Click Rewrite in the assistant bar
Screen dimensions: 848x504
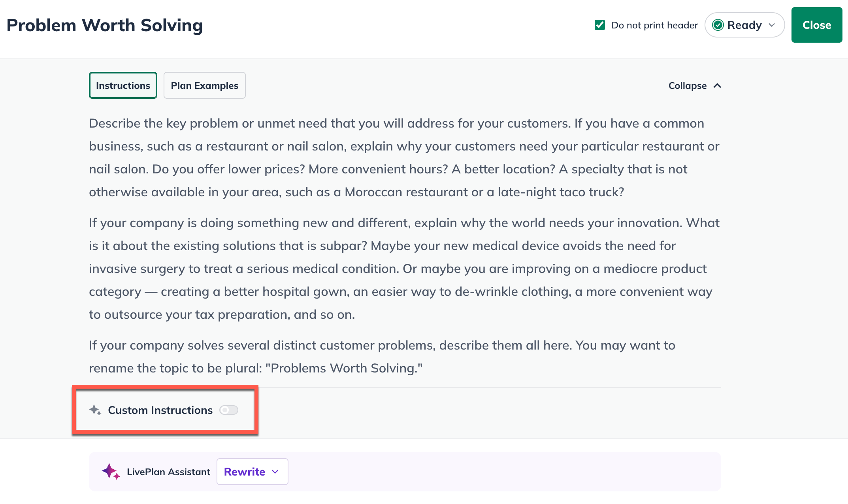[244, 471]
